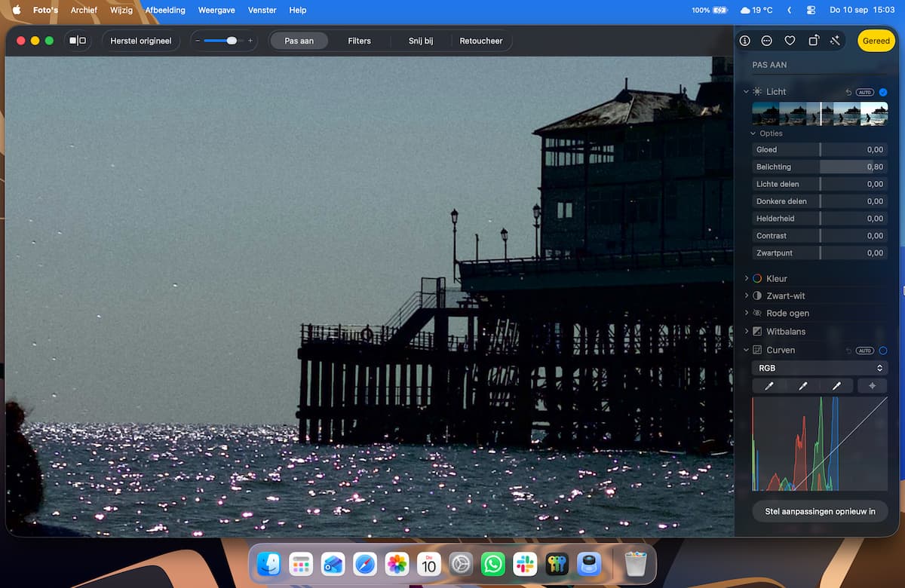Undo the Licht adjustment with the revert arrow
905x588 pixels.
(848, 92)
